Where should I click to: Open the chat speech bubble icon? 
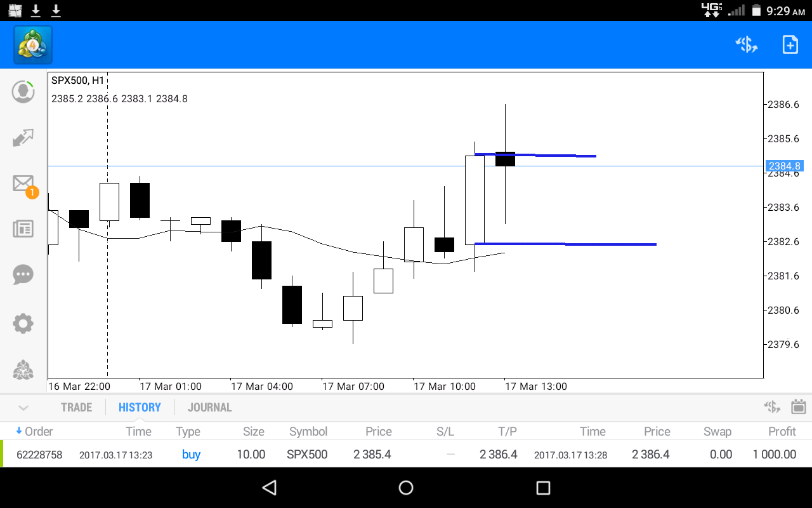[23, 275]
